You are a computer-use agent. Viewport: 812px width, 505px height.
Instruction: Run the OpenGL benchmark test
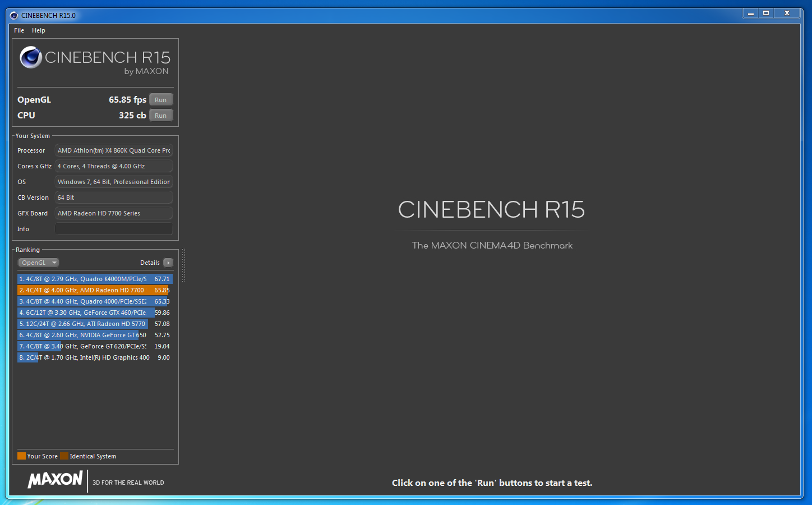(161, 100)
